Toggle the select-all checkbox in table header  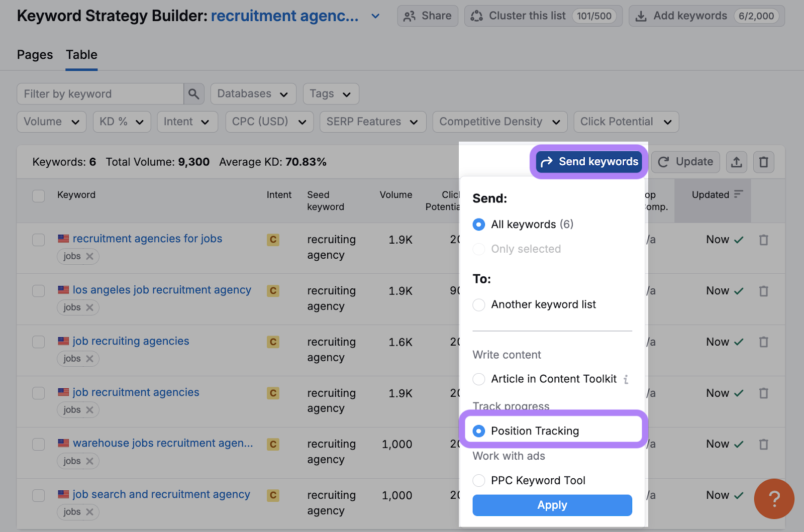pos(39,195)
